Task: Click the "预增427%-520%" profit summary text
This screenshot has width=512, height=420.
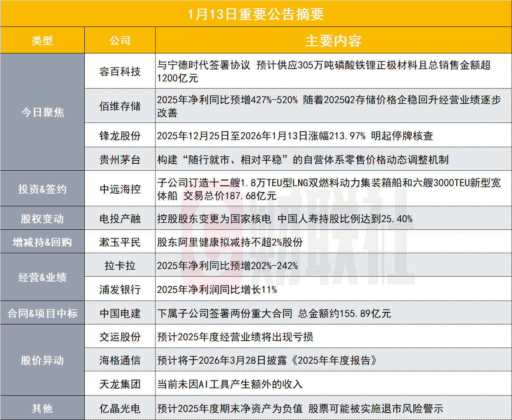Action: (x=329, y=106)
